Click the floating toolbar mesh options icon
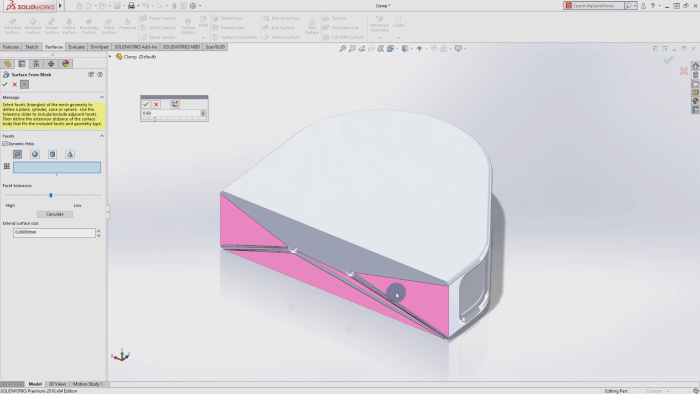The image size is (700, 394). click(x=175, y=104)
